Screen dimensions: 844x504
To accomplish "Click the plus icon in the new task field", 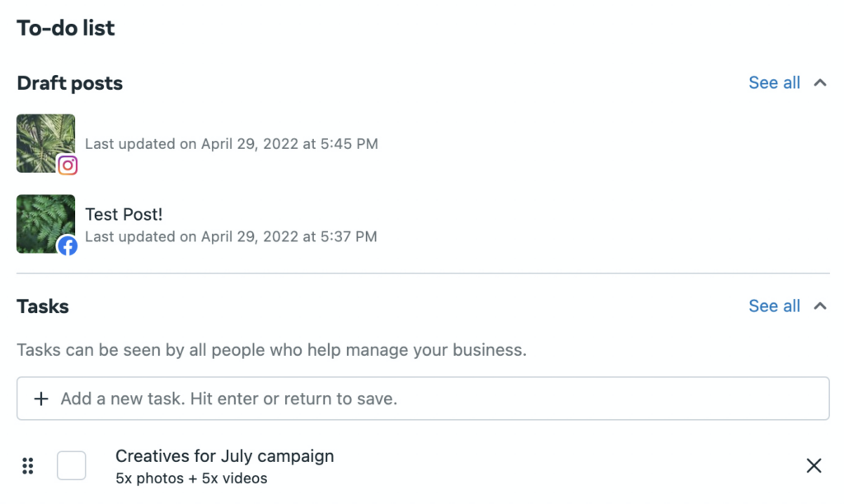I will click(40, 398).
